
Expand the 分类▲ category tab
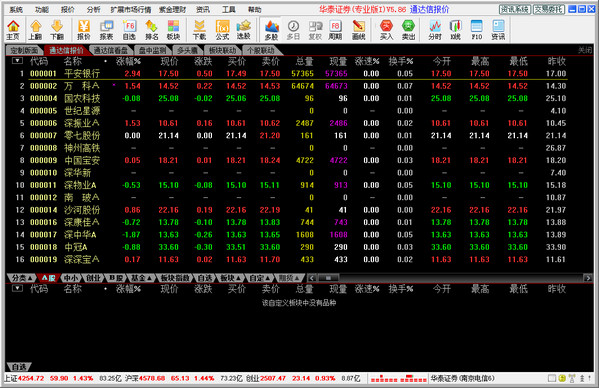21,278
